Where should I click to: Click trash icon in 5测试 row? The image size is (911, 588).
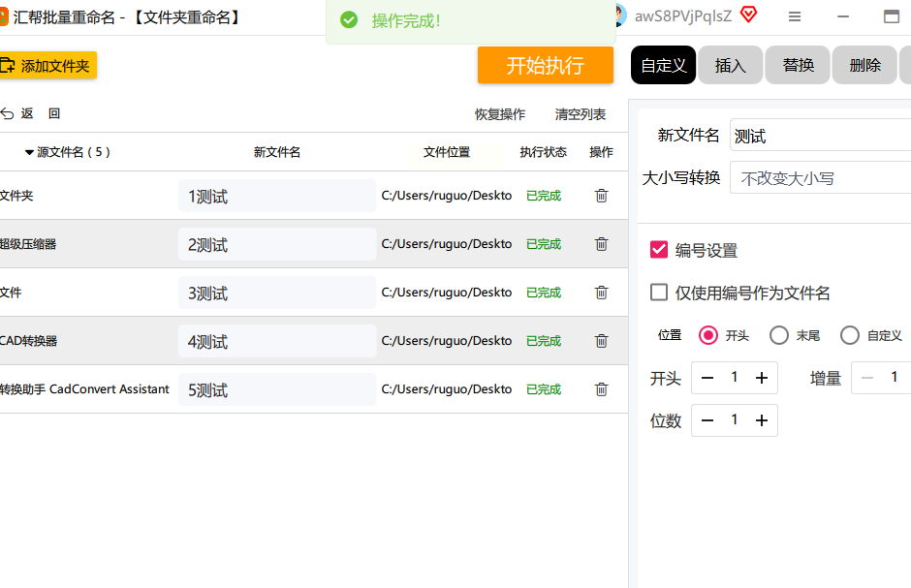point(601,389)
